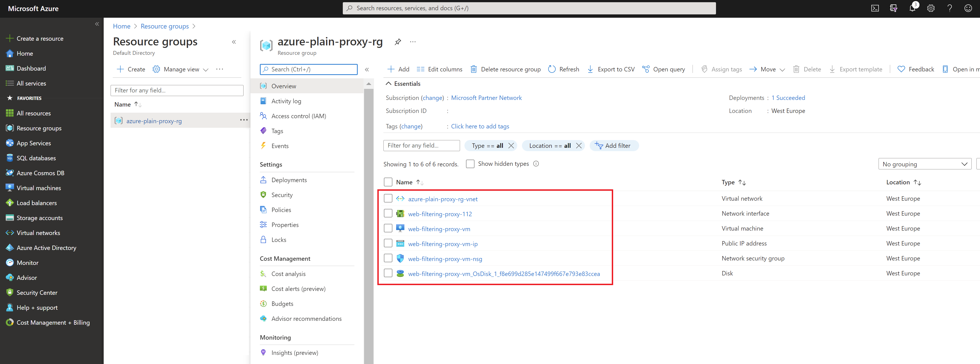Check the checkbox next to azure-plain-proxy-rg-vnet
The image size is (980, 364).
388,199
